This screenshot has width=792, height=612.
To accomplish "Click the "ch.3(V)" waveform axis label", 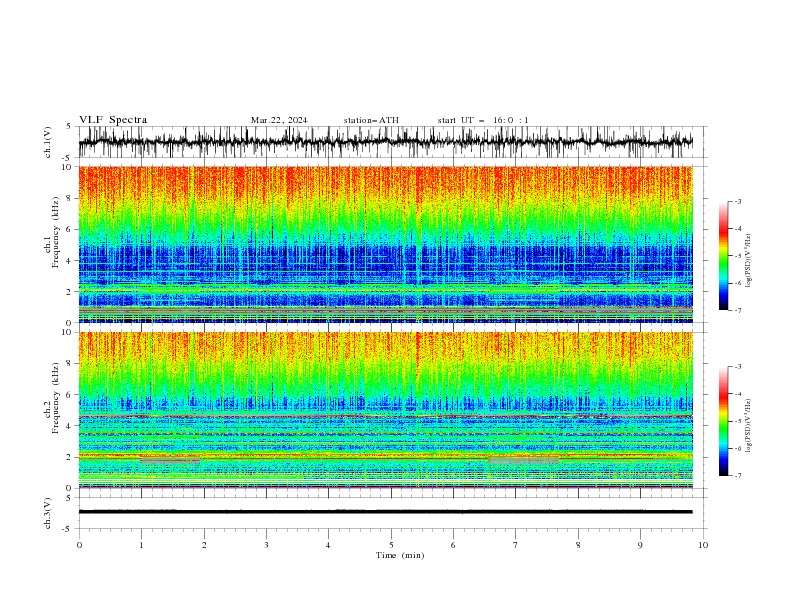I will tap(48, 513).
